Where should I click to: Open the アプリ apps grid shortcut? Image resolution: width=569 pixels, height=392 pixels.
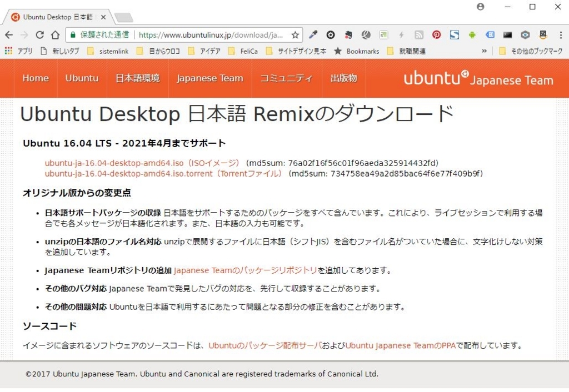click(x=18, y=51)
